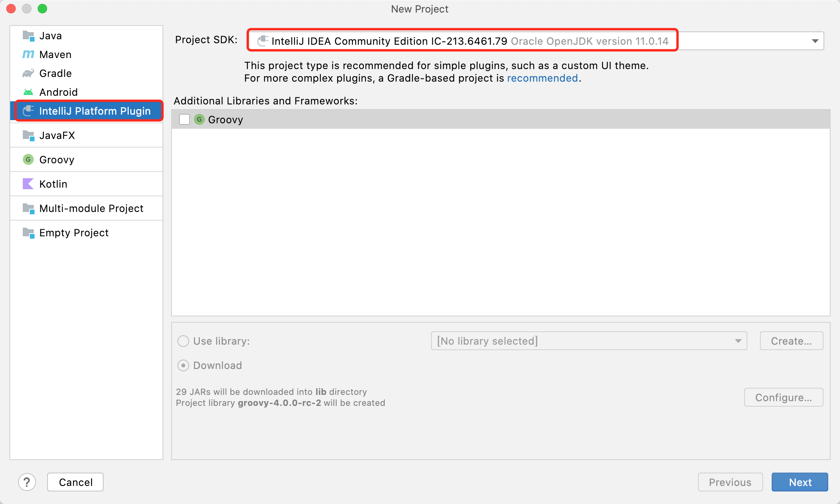Click '29 JARs will be downloaded' text
The image size is (840, 504).
pyautogui.click(x=271, y=392)
